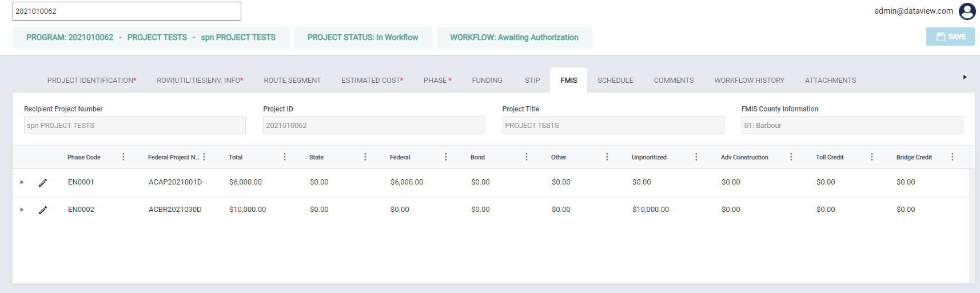
Task: Open Bridge Credit column options menu
Action: click(953, 157)
